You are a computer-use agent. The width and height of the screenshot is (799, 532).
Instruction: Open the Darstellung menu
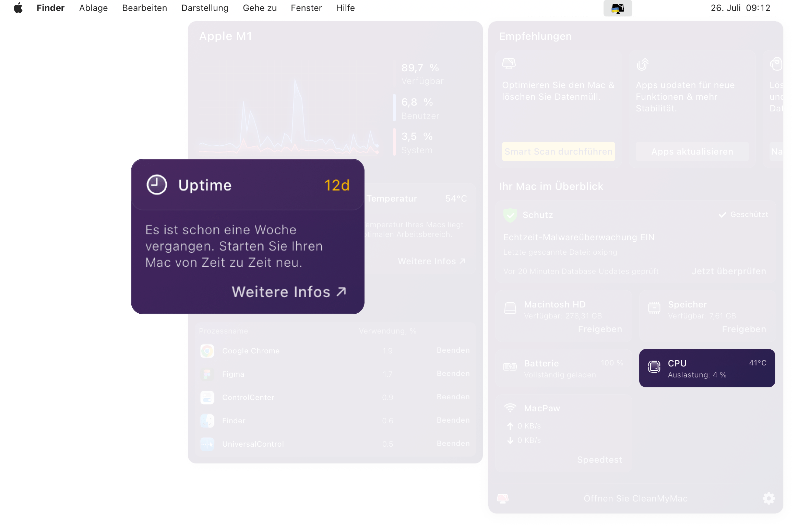(x=205, y=8)
